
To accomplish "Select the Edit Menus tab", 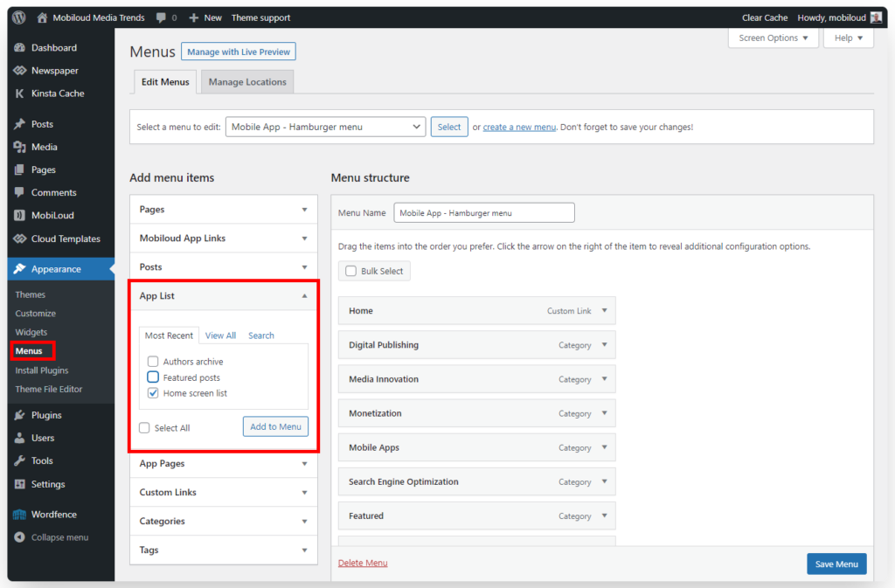I will (165, 81).
